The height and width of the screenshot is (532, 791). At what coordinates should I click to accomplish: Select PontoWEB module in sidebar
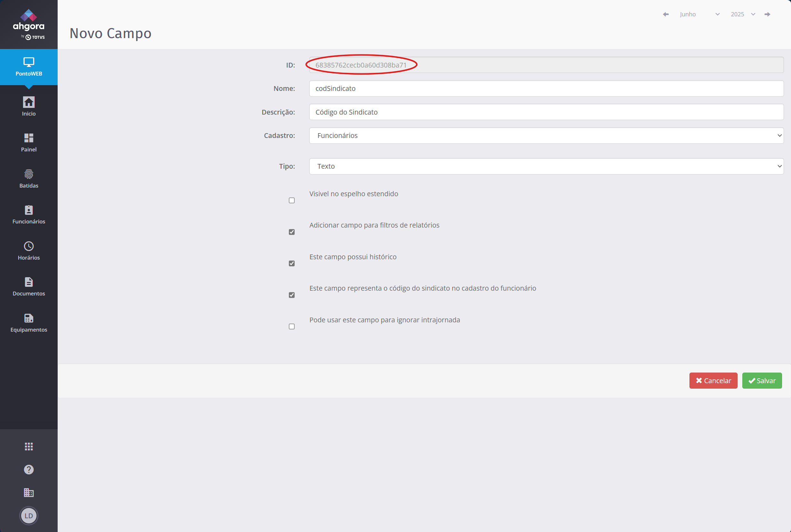[x=29, y=67]
